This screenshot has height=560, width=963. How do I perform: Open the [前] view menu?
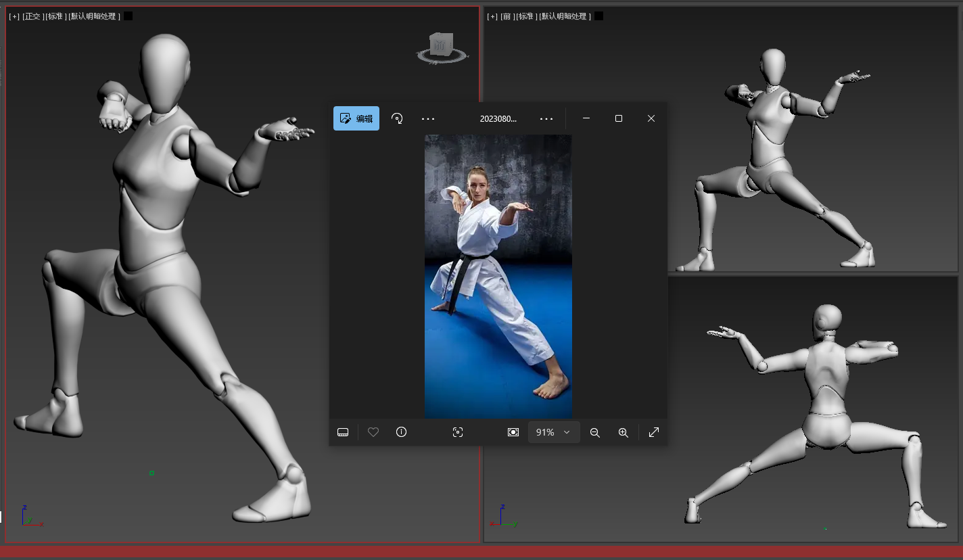pos(507,16)
